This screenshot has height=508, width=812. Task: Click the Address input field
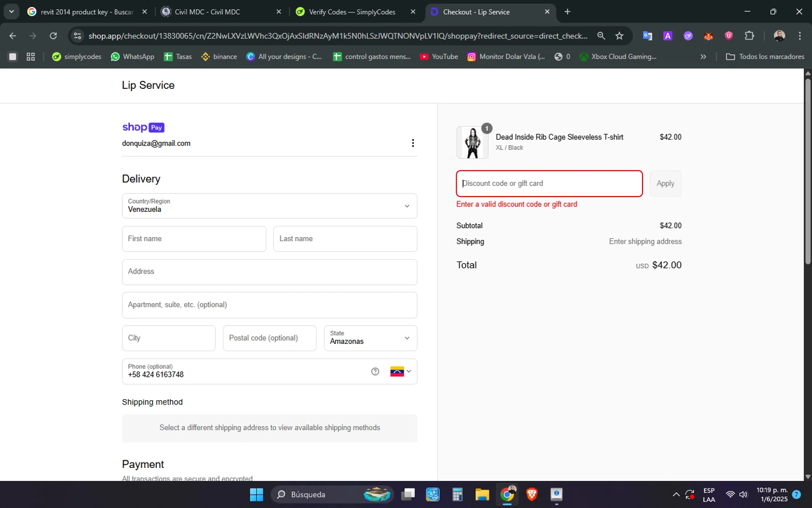(x=270, y=272)
